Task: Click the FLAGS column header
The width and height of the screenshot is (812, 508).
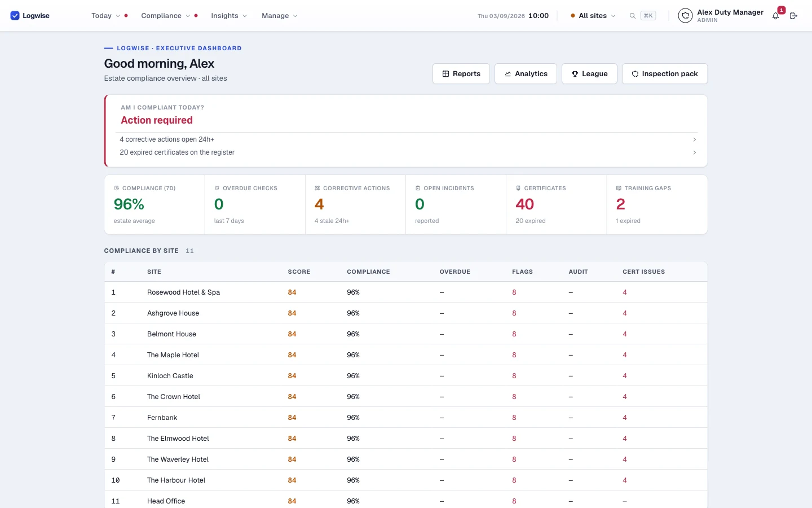Action: pyautogui.click(x=522, y=272)
